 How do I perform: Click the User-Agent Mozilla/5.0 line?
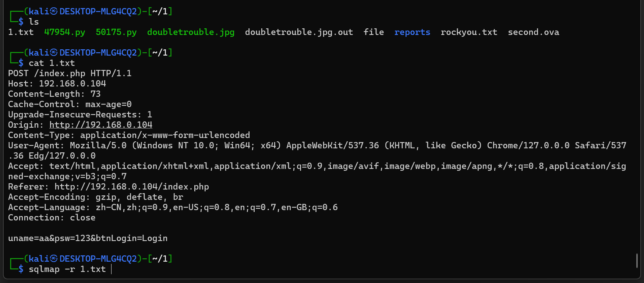pos(317,146)
